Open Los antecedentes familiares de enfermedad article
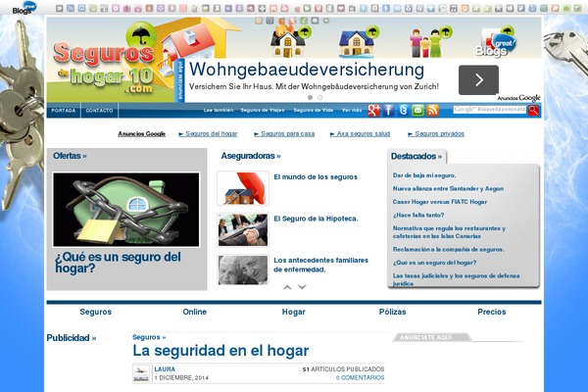 [x=321, y=265]
